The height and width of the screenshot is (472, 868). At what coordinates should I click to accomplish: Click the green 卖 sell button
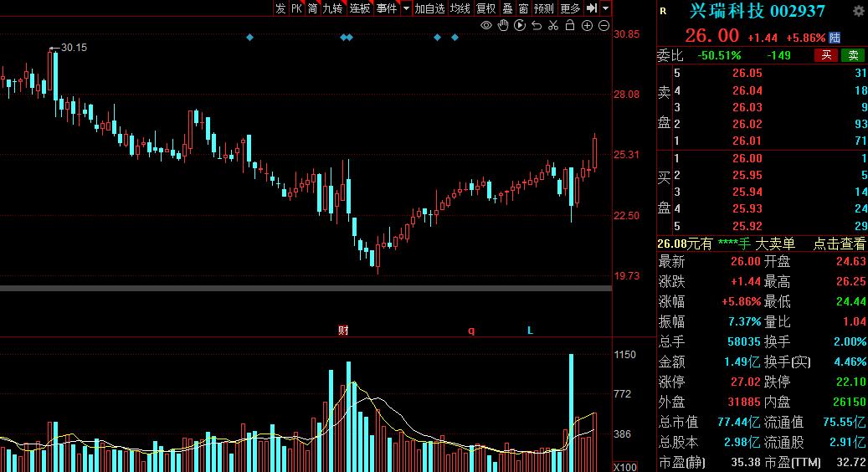(853, 54)
